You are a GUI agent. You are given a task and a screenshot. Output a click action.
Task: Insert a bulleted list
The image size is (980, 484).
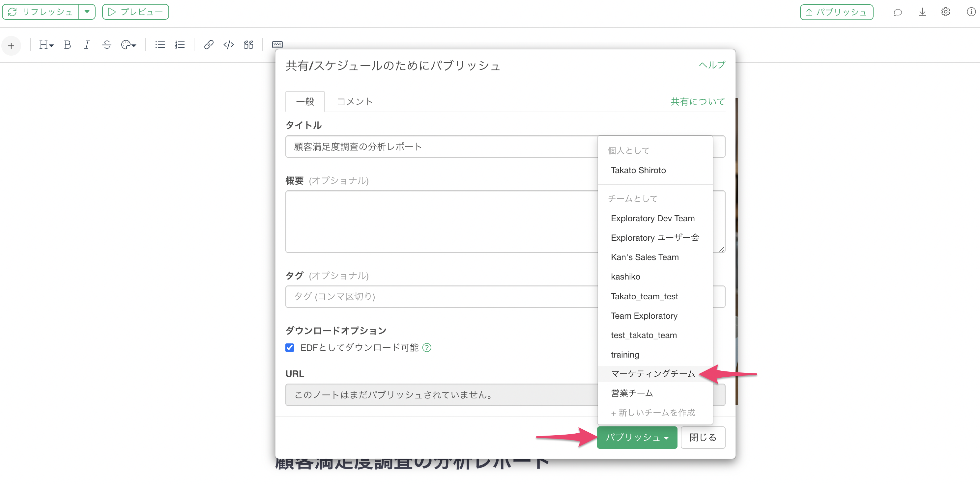160,45
